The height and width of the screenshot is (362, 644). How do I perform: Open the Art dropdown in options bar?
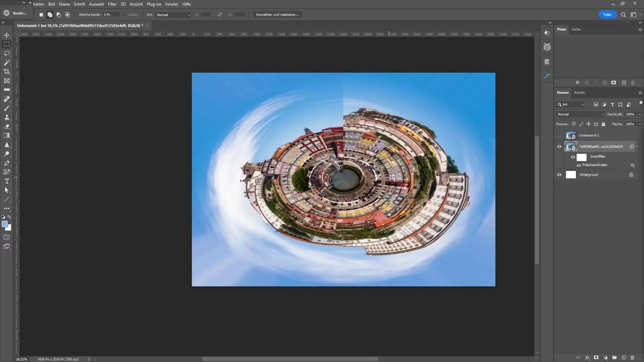(x=173, y=15)
